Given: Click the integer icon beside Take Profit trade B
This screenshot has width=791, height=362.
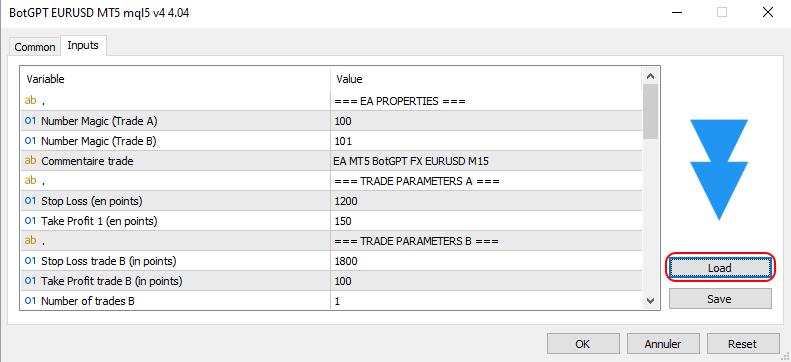Looking at the screenshot, I should click(31, 281).
